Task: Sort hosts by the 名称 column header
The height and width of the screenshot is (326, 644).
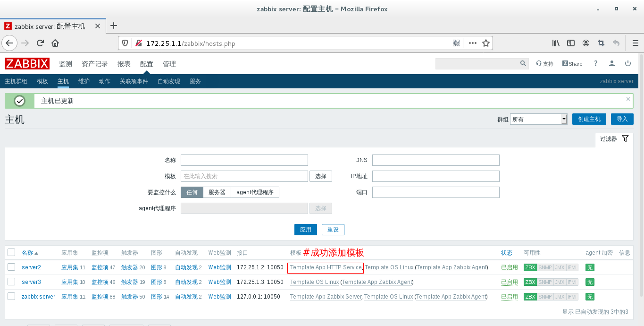Action: click(x=30, y=253)
